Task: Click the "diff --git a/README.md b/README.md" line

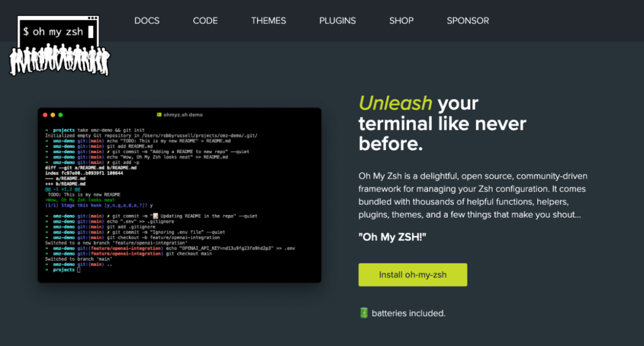Action: [91, 168]
